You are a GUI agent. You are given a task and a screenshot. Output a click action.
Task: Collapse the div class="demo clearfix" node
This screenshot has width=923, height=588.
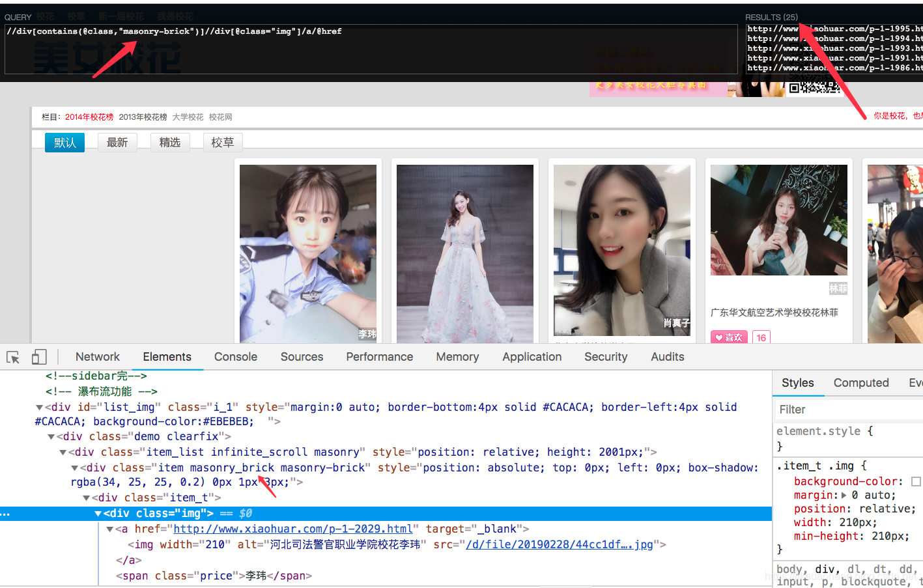point(51,437)
